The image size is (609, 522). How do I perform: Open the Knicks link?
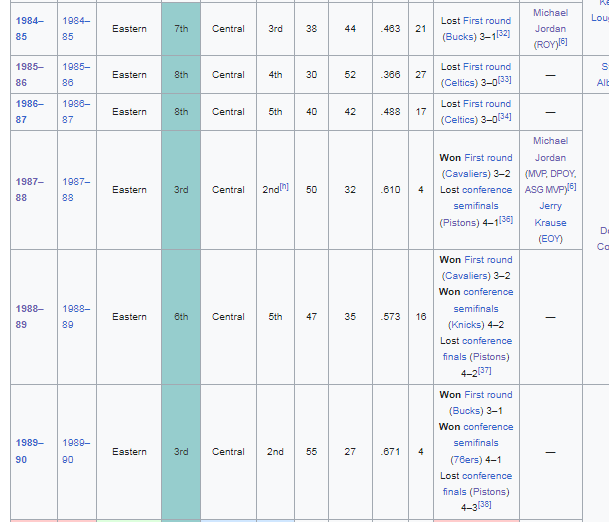(466, 325)
